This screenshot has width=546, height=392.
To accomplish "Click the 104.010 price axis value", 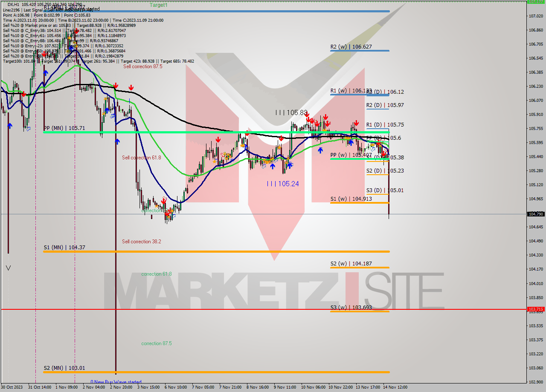I will [535, 283].
